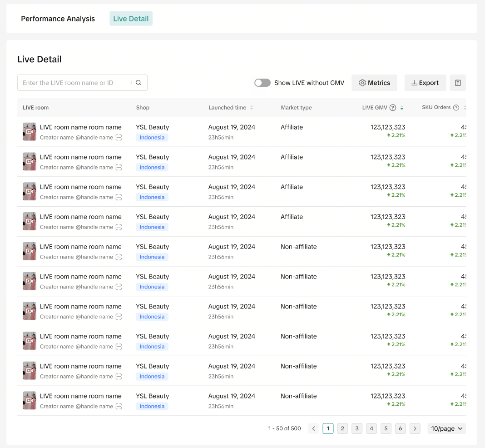Open the 10/page page size dropdown
This screenshot has height=448, width=485.
(446, 428)
